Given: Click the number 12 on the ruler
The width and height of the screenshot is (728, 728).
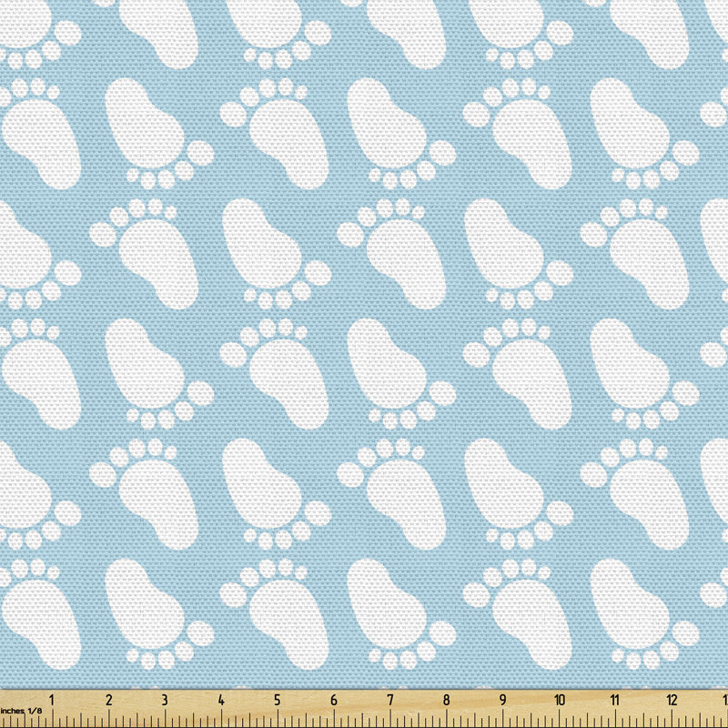Looking at the screenshot, I should (x=672, y=700).
